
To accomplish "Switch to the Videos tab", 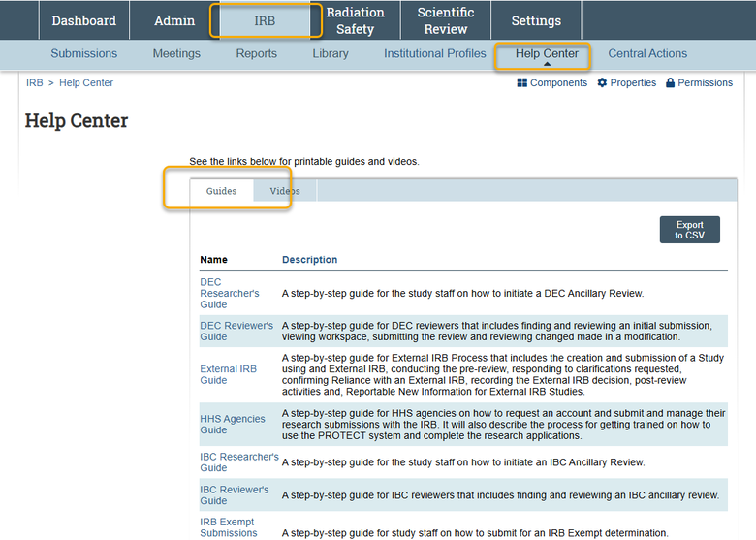I will (x=285, y=191).
